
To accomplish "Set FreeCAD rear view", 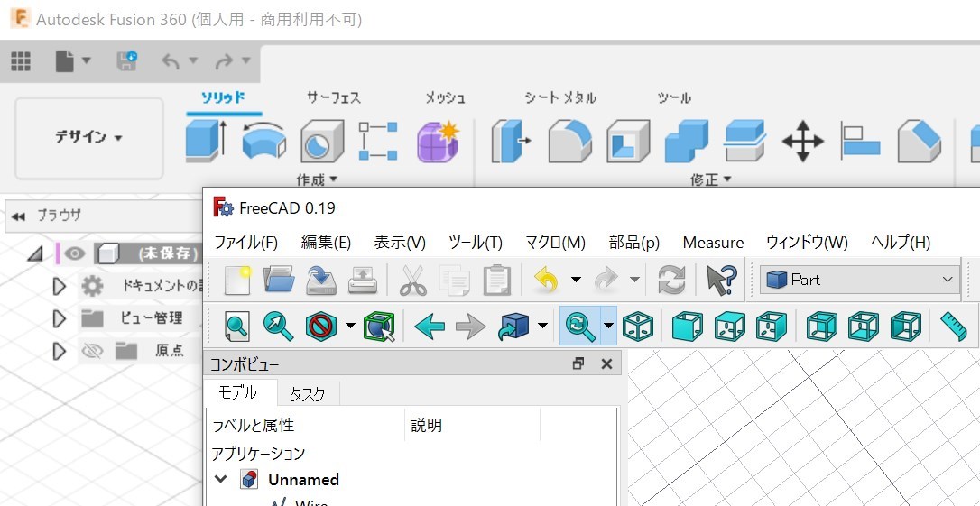I will tap(821, 327).
